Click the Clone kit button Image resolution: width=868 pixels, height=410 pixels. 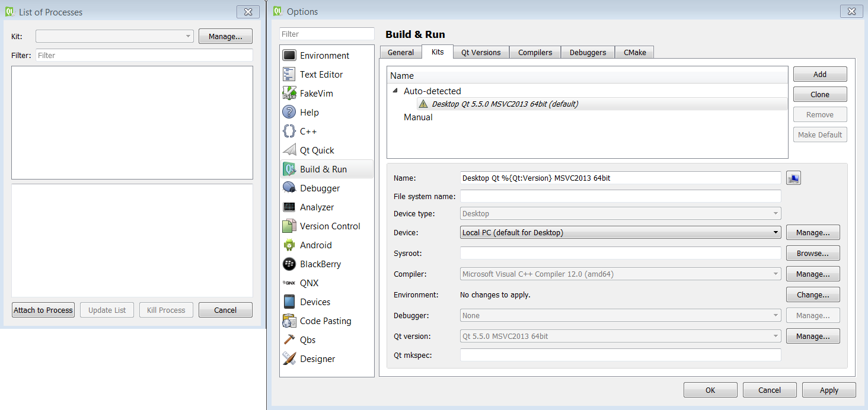pyautogui.click(x=819, y=95)
